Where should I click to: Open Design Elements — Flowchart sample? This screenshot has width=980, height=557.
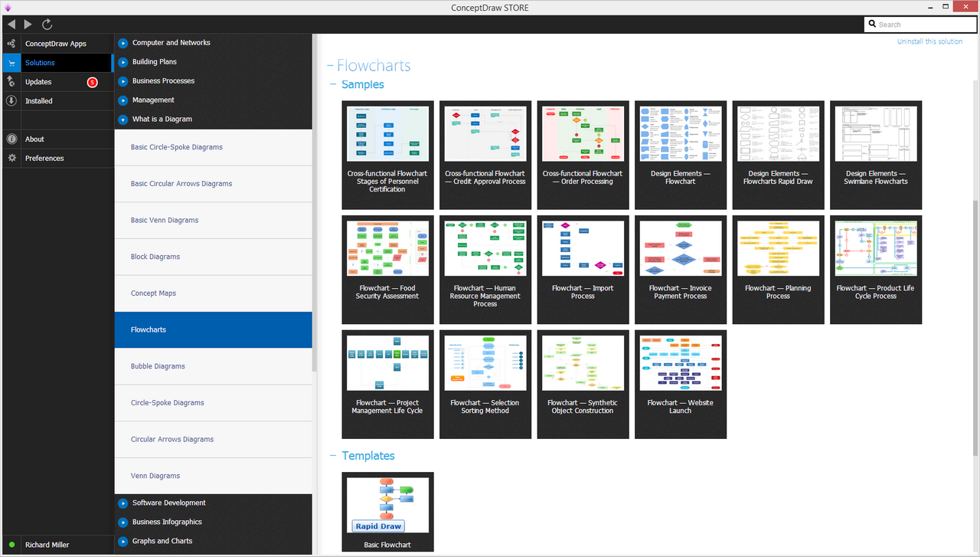point(681,155)
